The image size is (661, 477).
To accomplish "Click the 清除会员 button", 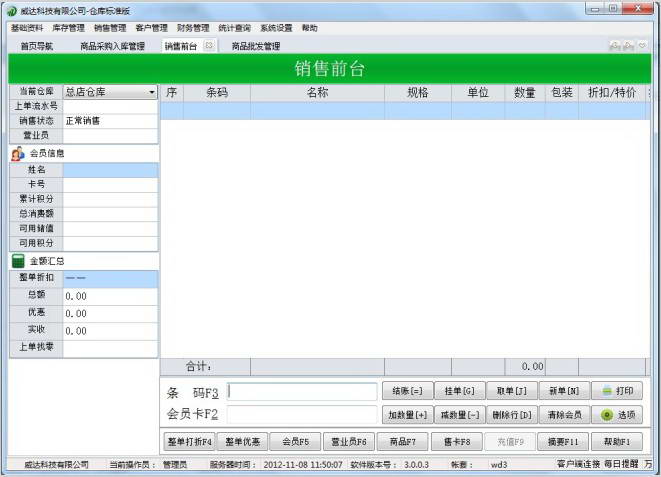I will (x=564, y=415).
